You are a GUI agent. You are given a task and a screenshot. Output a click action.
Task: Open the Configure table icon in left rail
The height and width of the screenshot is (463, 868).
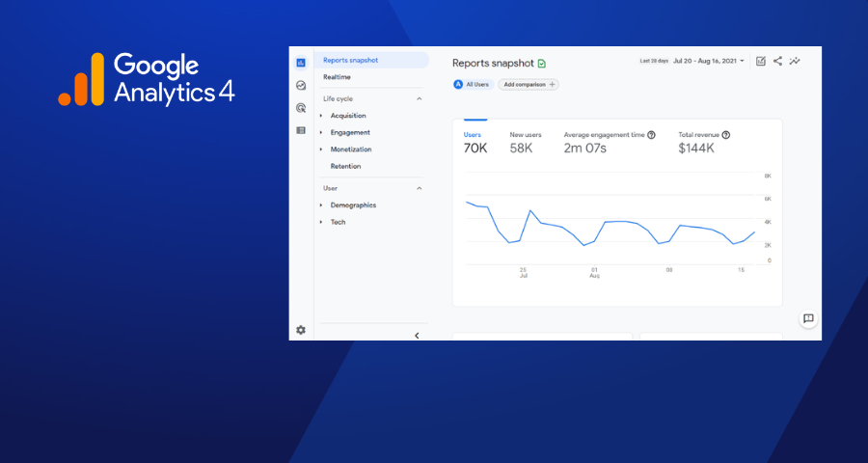(301, 130)
